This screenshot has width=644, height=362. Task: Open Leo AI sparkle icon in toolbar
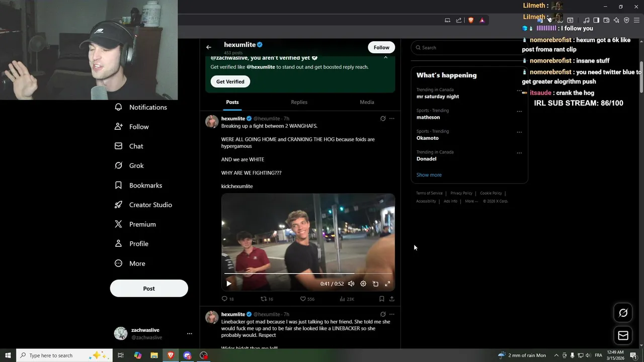(x=616, y=20)
